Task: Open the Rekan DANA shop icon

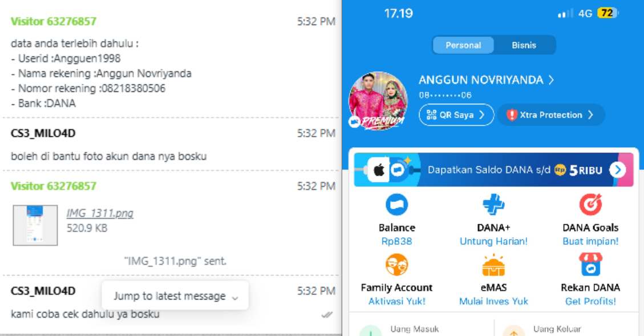Action: [590, 264]
